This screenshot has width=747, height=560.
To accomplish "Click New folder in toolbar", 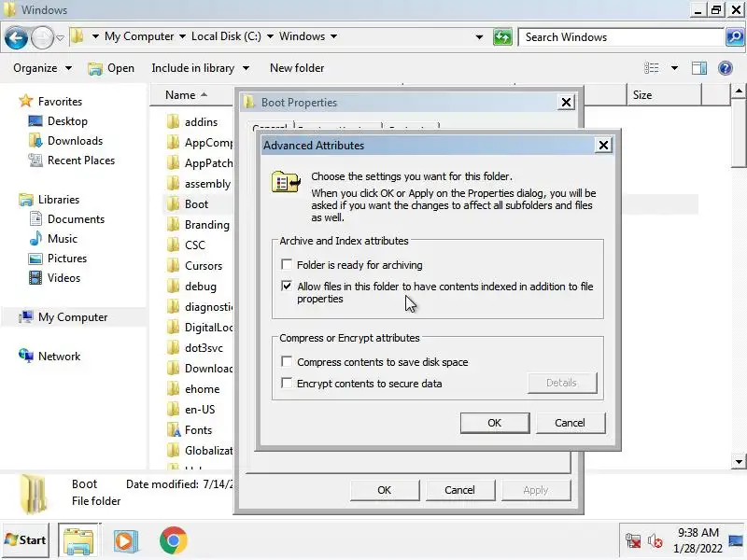I will tap(297, 68).
